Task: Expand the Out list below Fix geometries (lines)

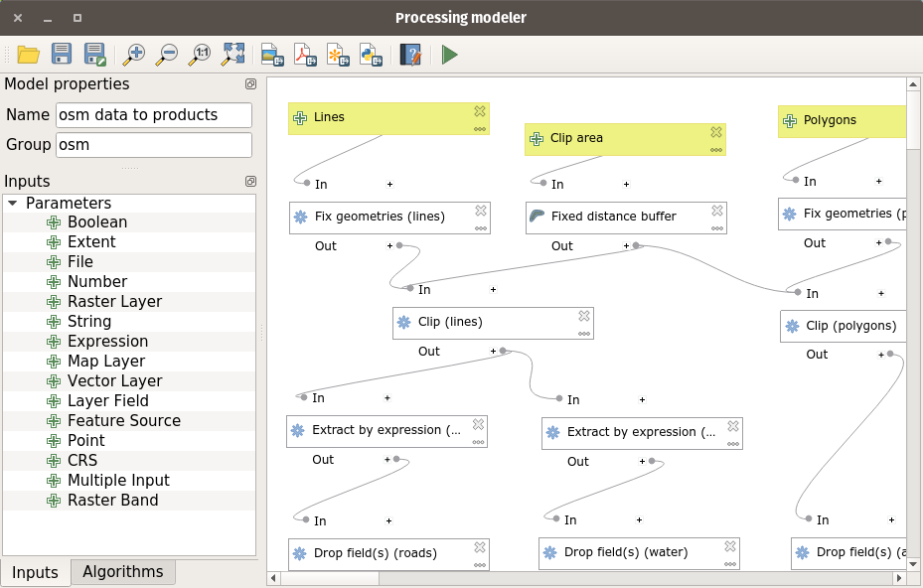Action: (x=389, y=246)
